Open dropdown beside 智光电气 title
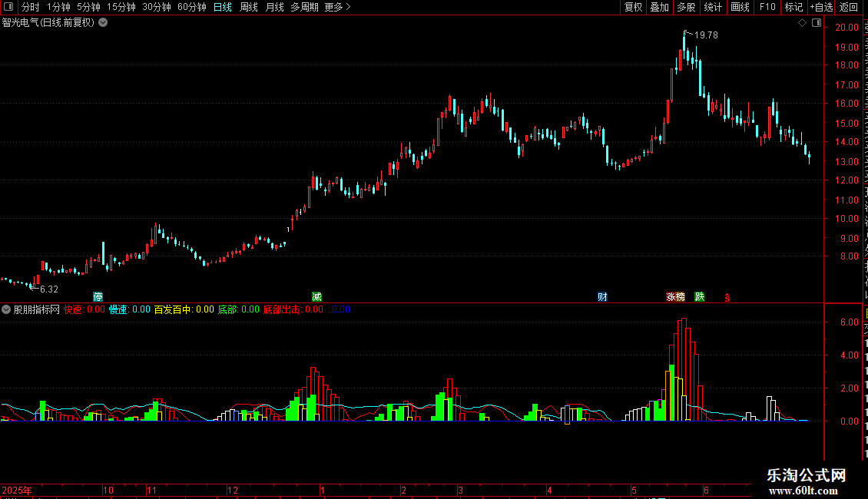This screenshot has width=868, height=499. 103,23
